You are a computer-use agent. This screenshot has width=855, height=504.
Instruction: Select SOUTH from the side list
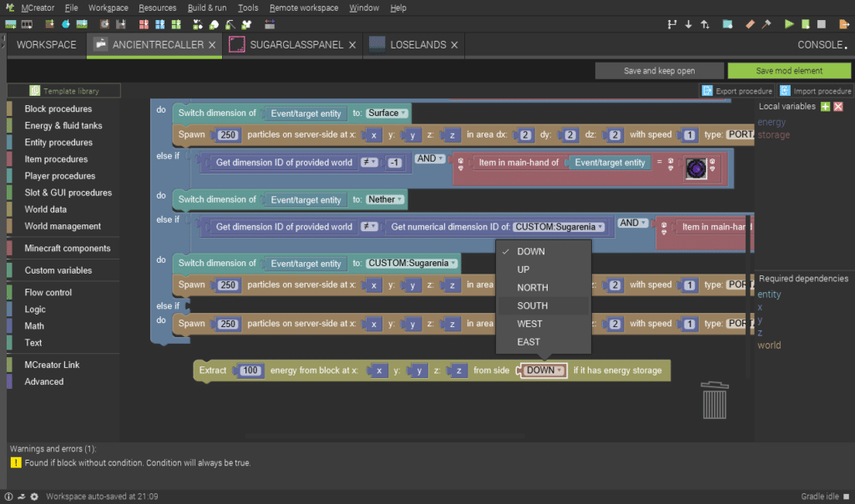543,305
